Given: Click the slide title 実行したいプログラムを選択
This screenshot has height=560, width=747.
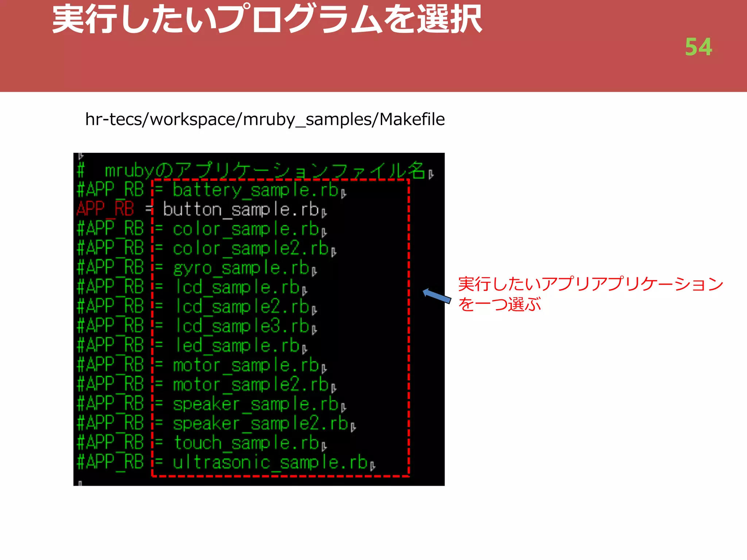Looking at the screenshot, I should 267,19.
